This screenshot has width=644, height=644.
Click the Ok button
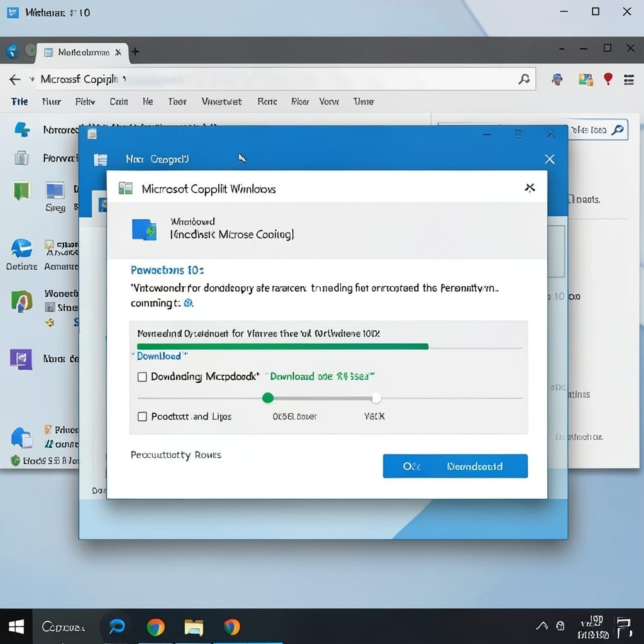click(x=411, y=466)
